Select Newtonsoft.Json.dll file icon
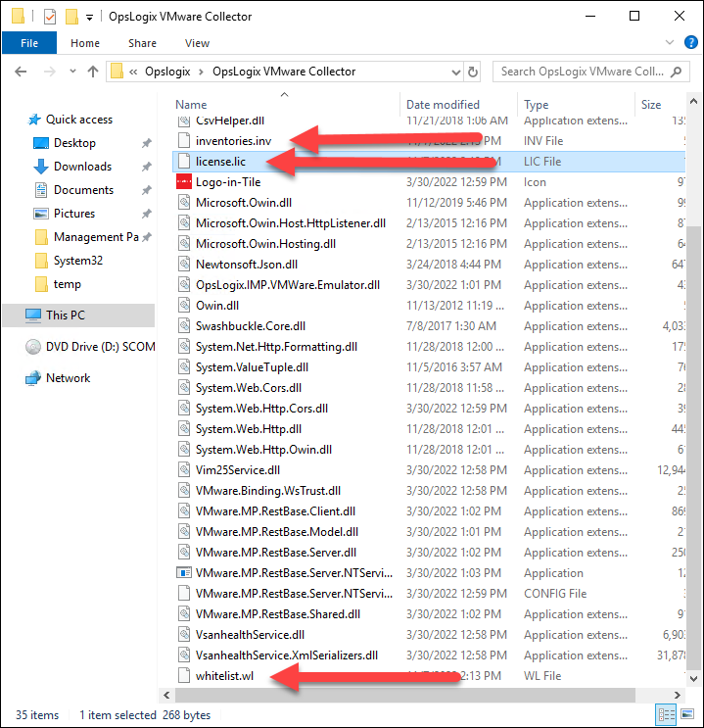The width and height of the screenshot is (704, 728). [184, 265]
